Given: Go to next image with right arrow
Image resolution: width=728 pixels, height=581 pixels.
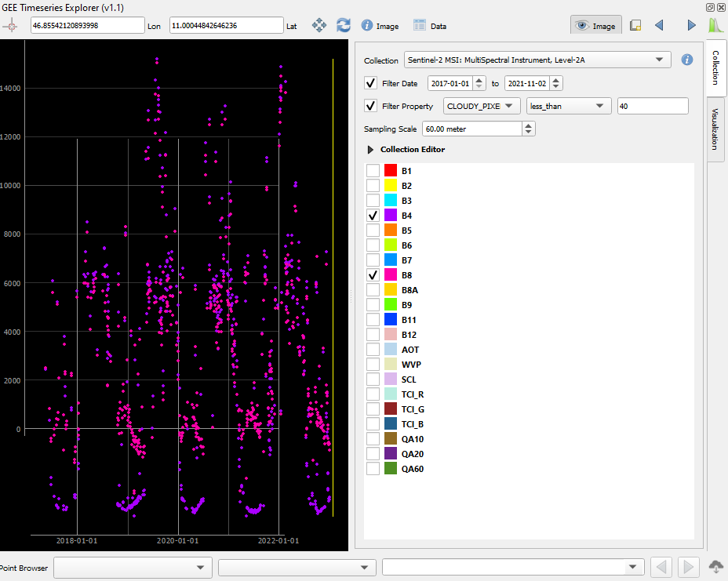Looking at the screenshot, I should [691, 26].
